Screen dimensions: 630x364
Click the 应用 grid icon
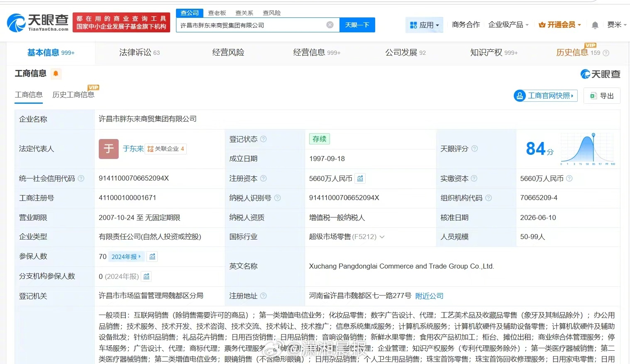(413, 25)
